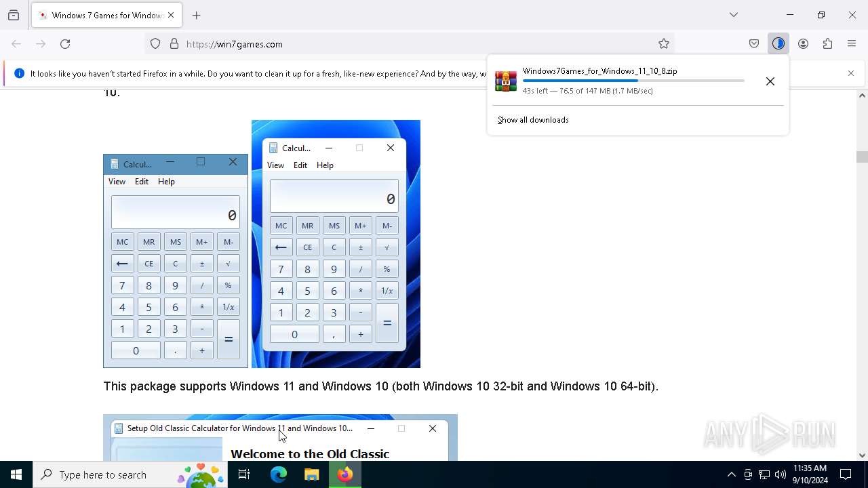Open the Windows Start menu

16,474
